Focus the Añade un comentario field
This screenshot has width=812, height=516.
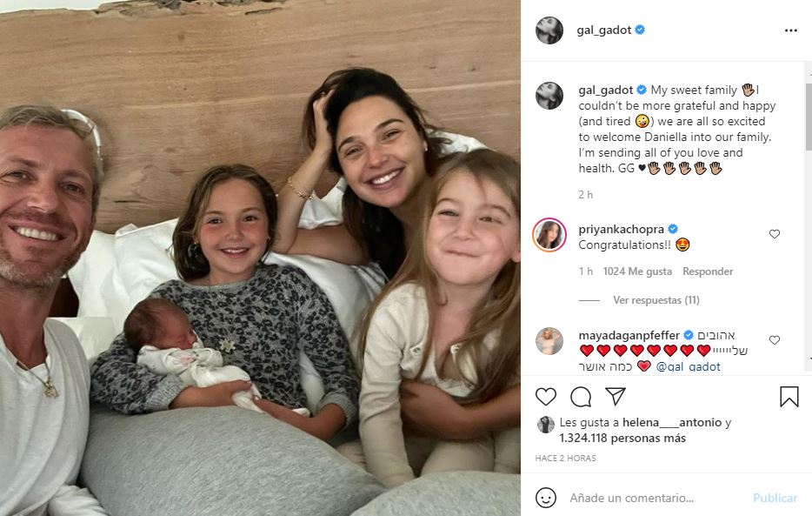pyautogui.click(x=657, y=498)
